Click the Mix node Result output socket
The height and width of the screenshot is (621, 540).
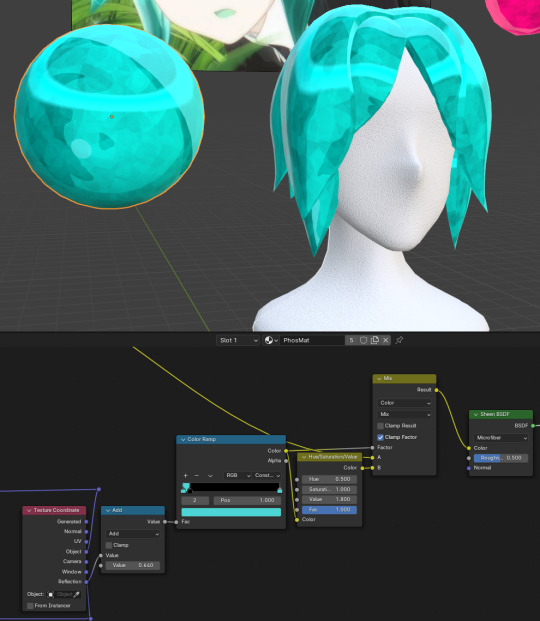pyautogui.click(x=436, y=390)
